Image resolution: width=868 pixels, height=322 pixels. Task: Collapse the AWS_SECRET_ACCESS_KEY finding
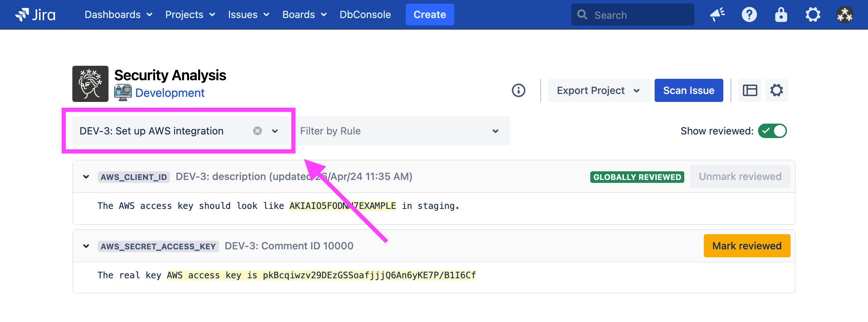pyautogui.click(x=86, y=246)
